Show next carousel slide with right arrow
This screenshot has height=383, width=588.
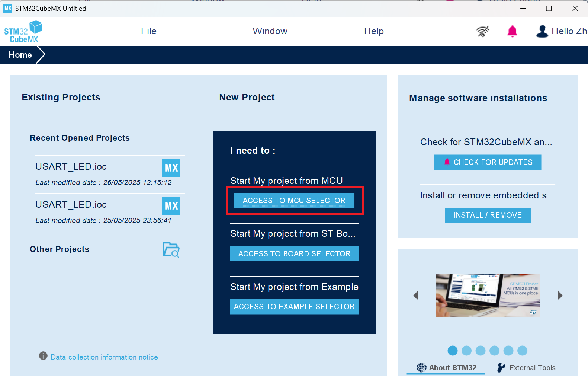[560, 296]
